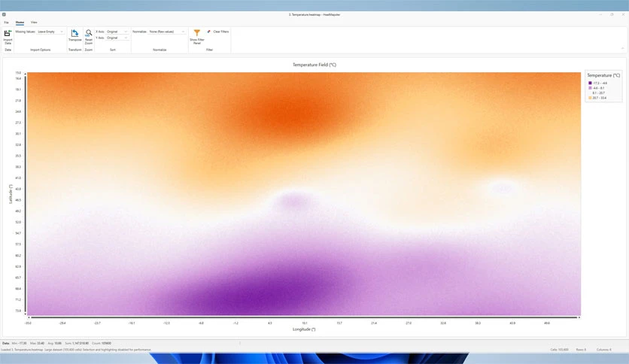
Task: Click the Normalize group label
Action: 160,50
